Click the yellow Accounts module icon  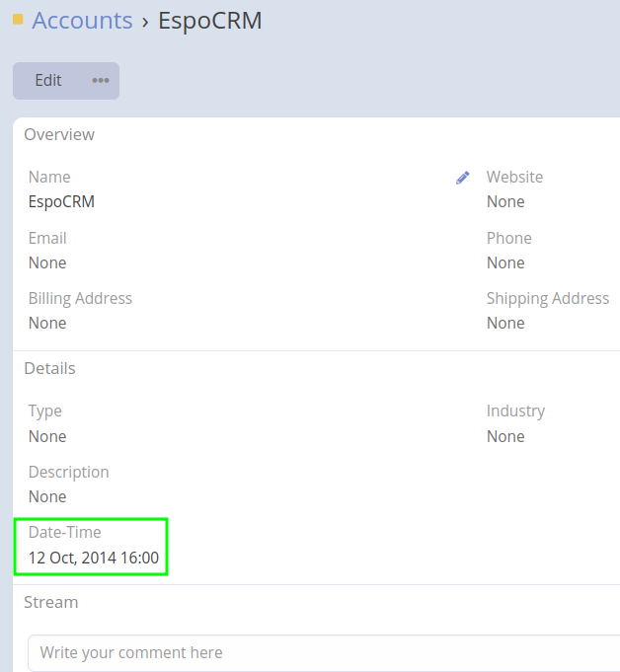[18, 19]
